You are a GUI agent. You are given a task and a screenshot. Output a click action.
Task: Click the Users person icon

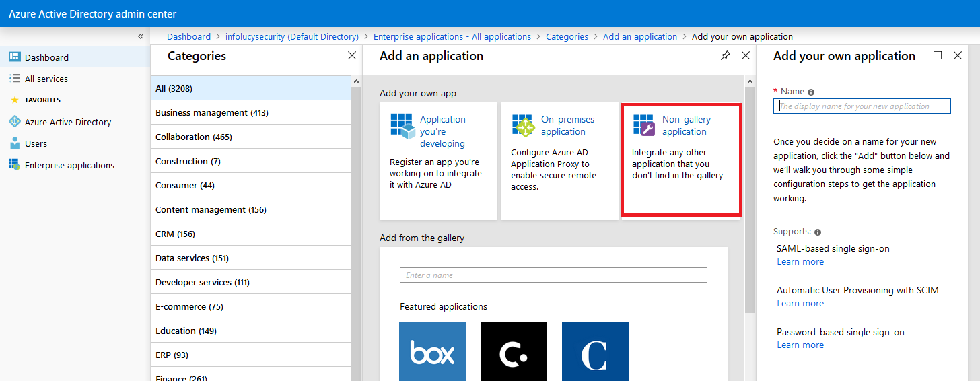click(14, 143)
